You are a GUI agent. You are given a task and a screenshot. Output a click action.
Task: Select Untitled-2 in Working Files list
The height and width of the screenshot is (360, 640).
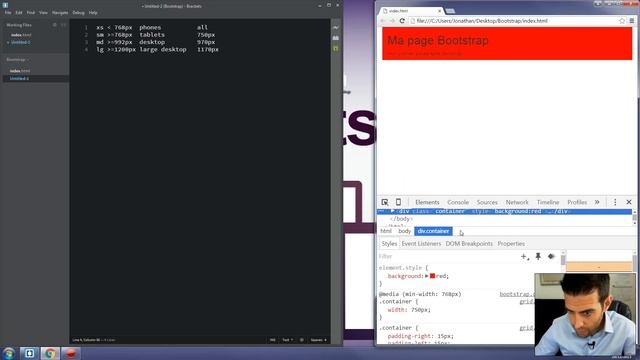(20, 42)
